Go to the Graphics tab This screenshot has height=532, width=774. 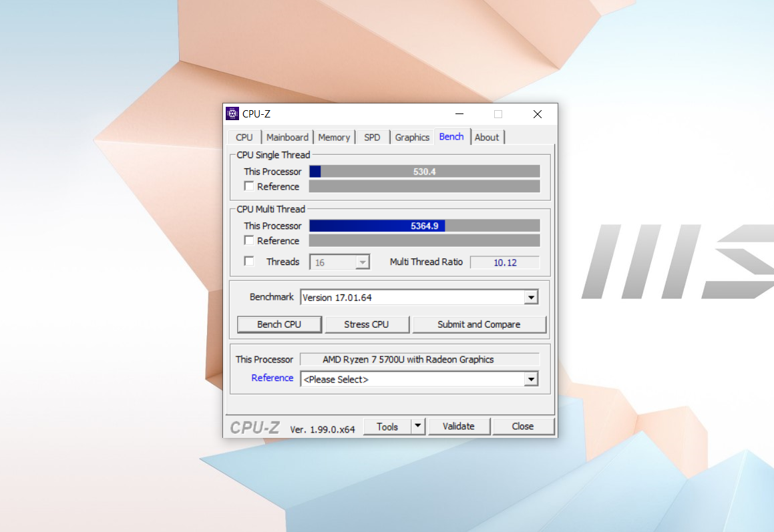[x=412, y=138]
